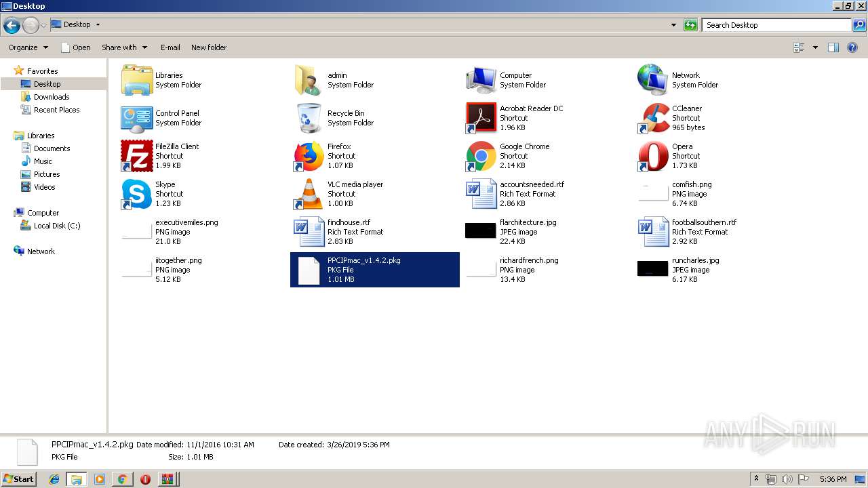Select the footballsouthern.rtf document

[654, 232]
